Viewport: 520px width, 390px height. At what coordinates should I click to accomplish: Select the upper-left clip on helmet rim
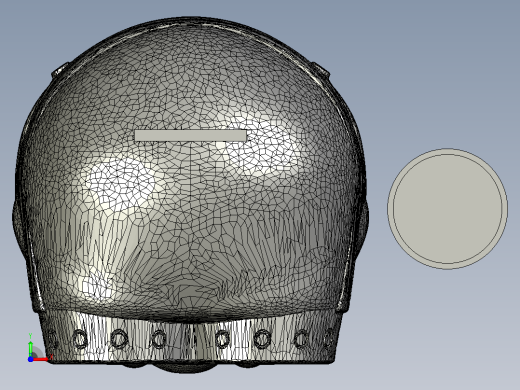tap(60, 70)
